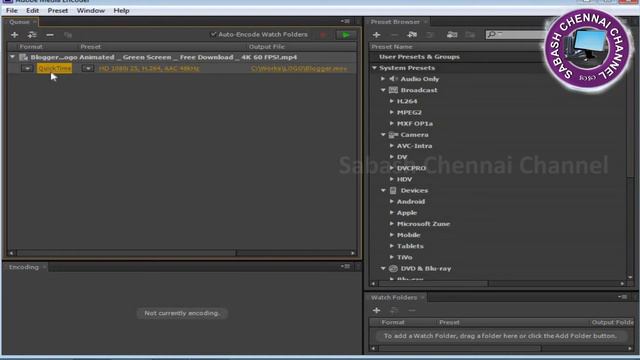The height and width of the screenshot is (360, 640).
Task: Open Encoding panel options menu
Action: click(345, 267)
